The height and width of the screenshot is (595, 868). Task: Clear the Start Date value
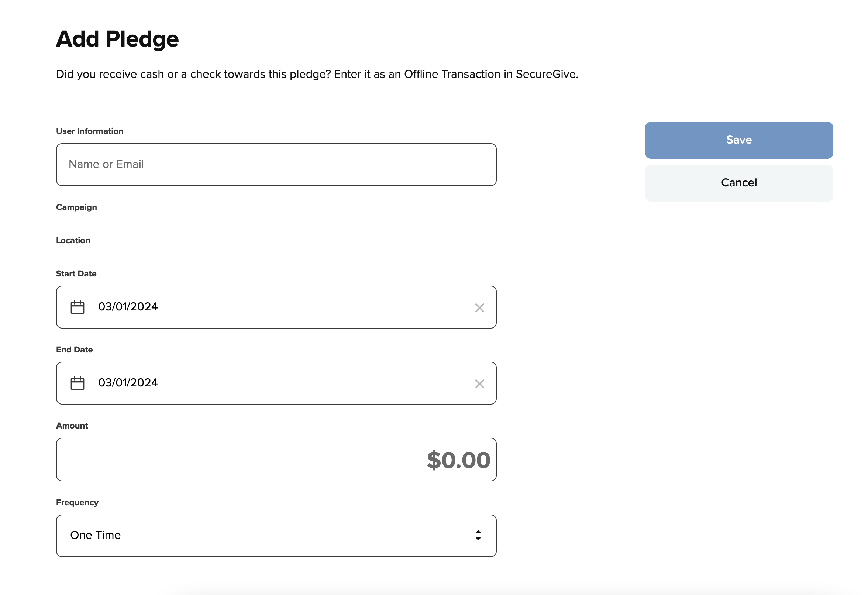tap(479, 308)
